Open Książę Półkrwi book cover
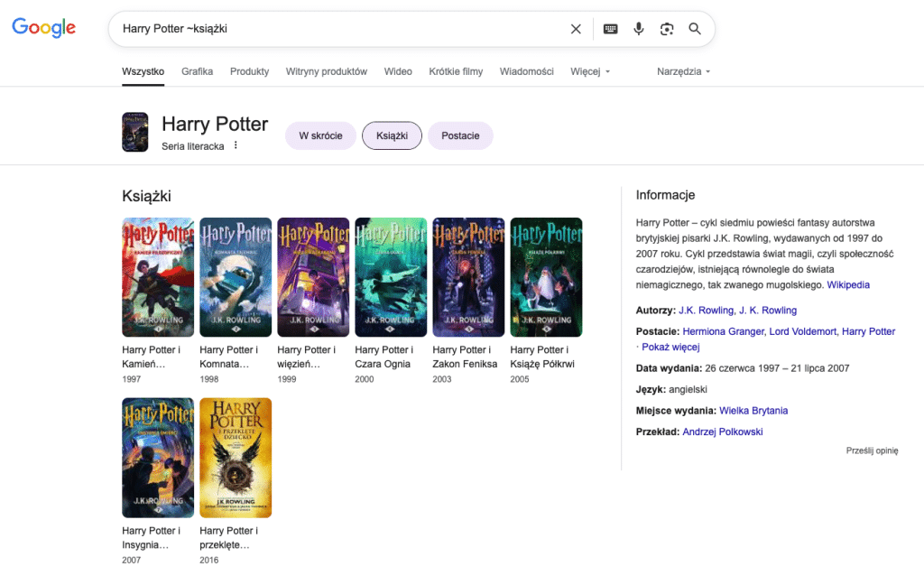Viewport: 924px width, 585px height. click(x=546, y=277)
